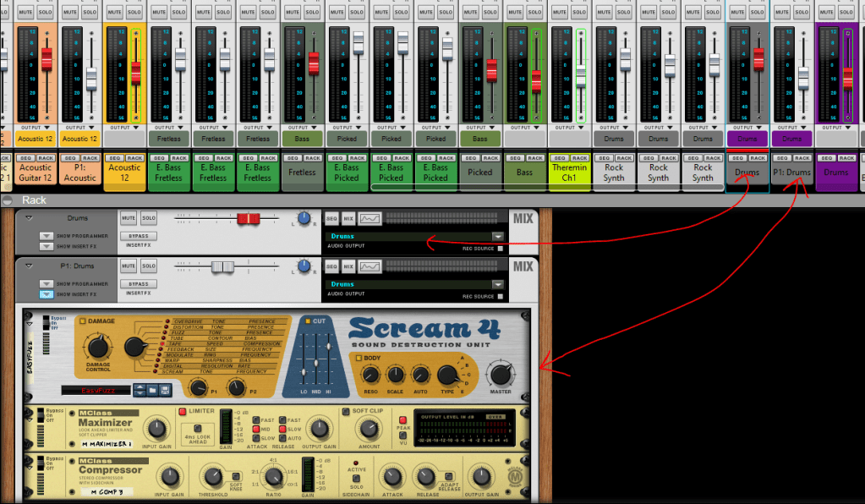Open the Drums audio output dropdown

[498, 237]
